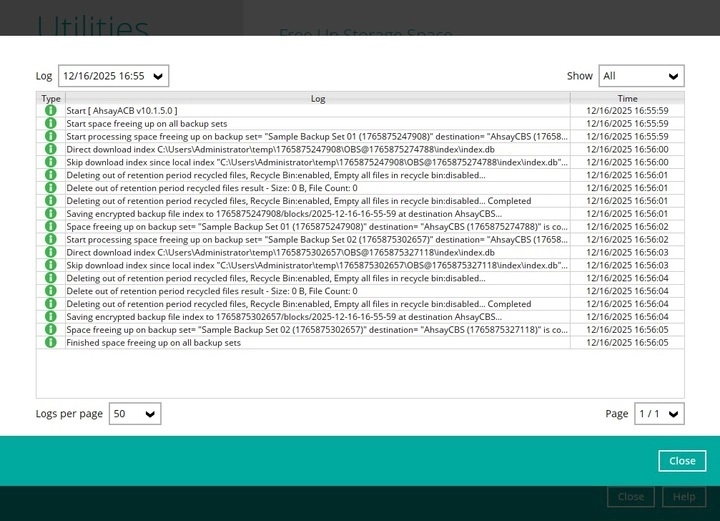Click info icon beside Start AhsayACB entry

[51, 111]
